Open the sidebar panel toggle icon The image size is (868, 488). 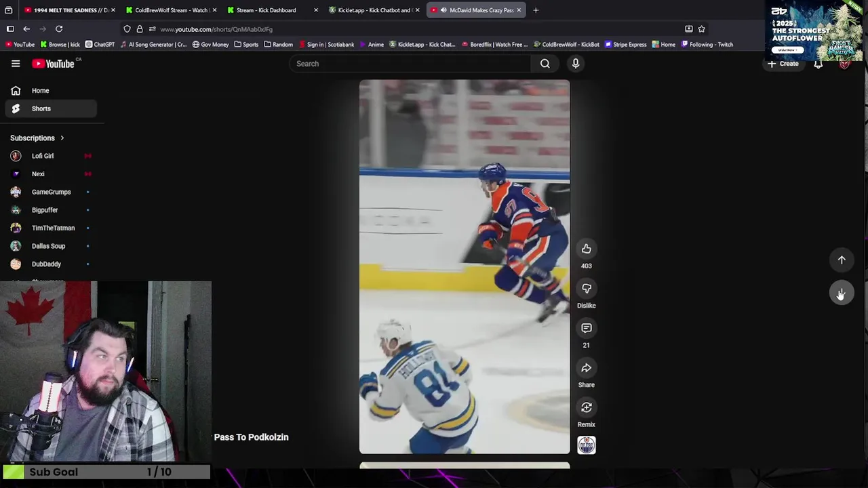coord(10,29)
